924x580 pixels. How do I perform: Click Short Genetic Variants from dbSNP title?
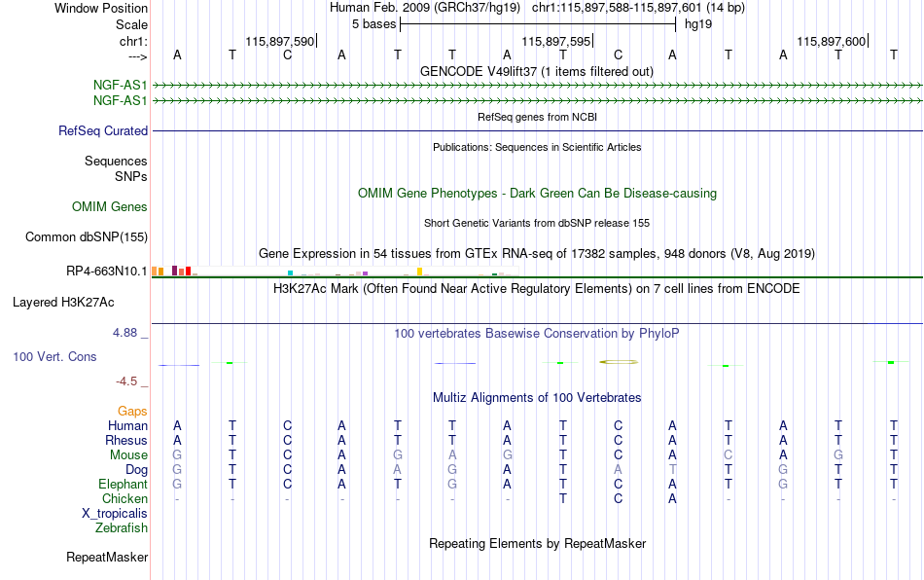pos(537,223)
